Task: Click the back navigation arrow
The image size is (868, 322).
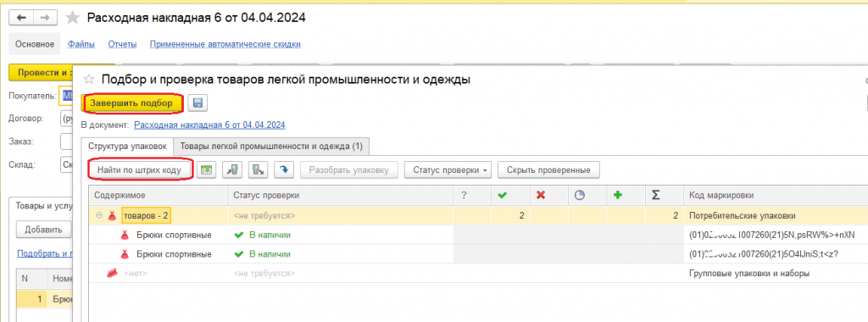Action: pos(21,18)
